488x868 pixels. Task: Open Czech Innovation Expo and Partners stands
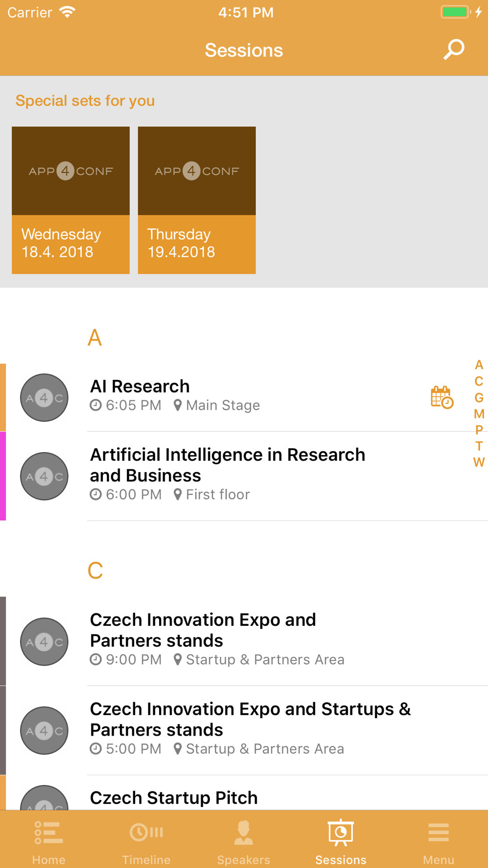point(244,641)
